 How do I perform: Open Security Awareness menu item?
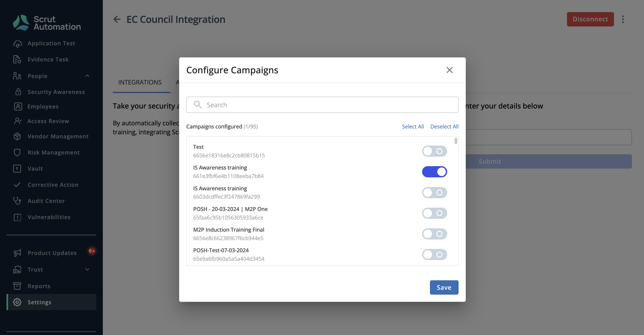click(x=51, y=92)
